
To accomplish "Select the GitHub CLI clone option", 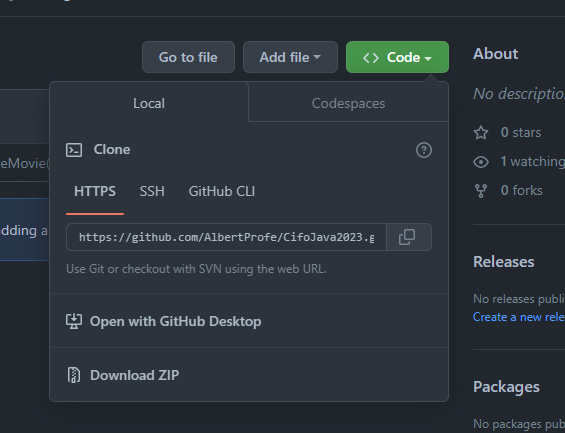I will pyautogui.click(x=222, y=191).
